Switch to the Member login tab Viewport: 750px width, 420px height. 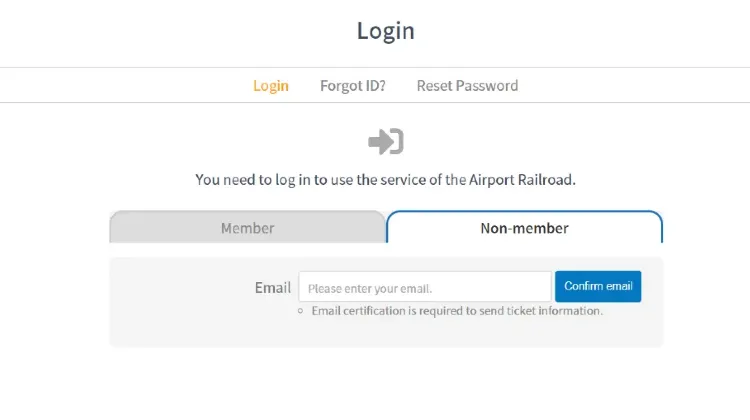pos(247,228)
